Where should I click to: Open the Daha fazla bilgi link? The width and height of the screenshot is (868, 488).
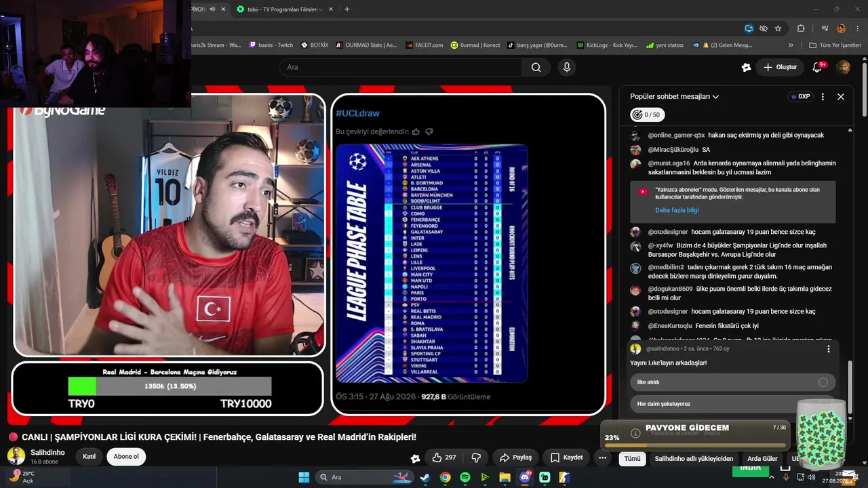click(677, 210)
